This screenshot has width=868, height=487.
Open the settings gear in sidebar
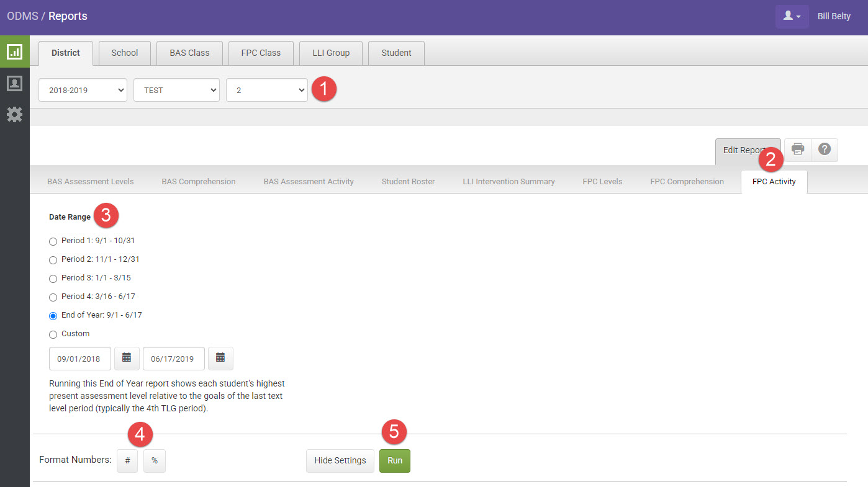point(14,114)
